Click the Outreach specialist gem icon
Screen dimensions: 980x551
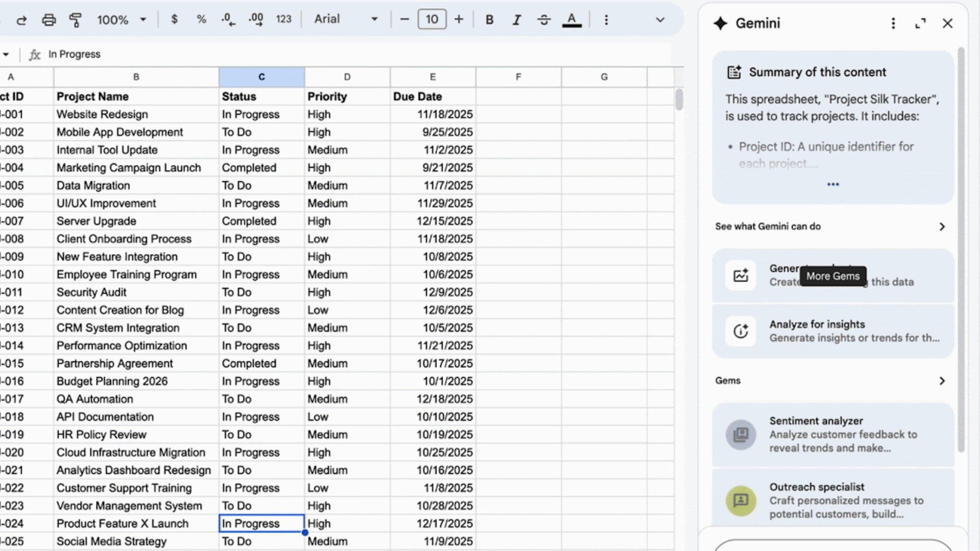[x=741, y=500]
